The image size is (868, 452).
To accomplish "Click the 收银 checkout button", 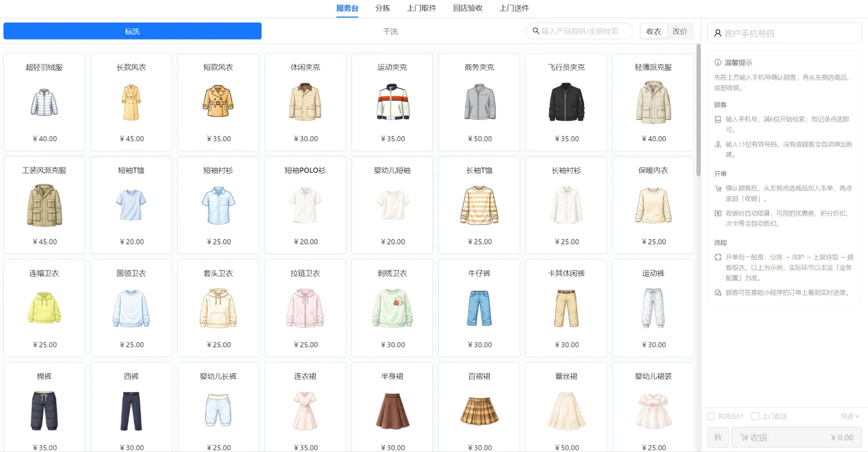I will (796, 437).
